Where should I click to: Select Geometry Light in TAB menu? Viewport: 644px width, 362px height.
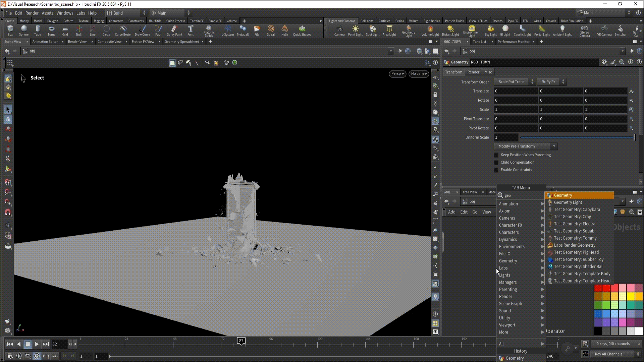coord(568,202)
